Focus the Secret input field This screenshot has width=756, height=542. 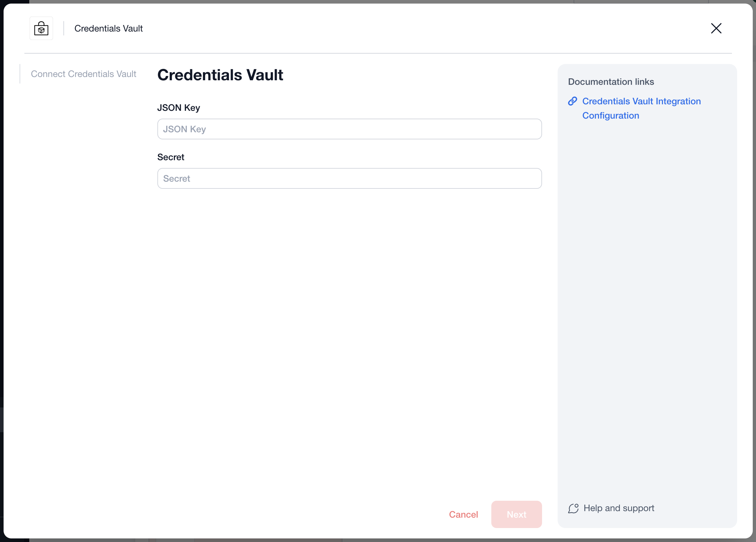point(349,179)
